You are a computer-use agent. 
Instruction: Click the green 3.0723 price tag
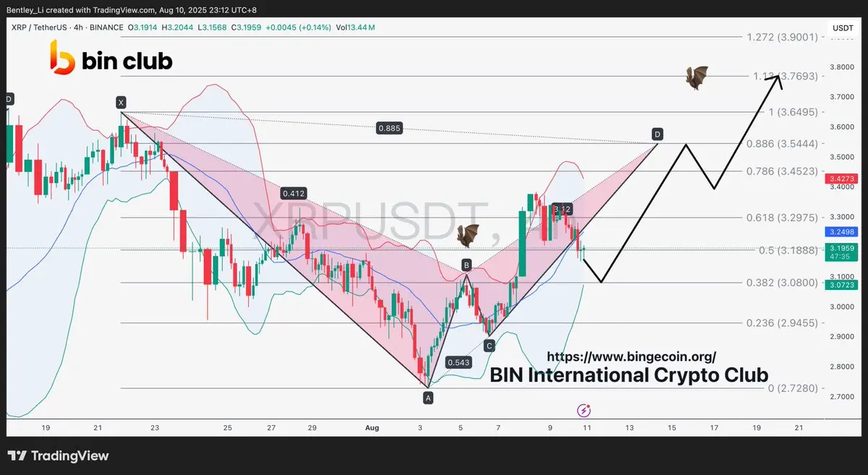tap(843, 286)
